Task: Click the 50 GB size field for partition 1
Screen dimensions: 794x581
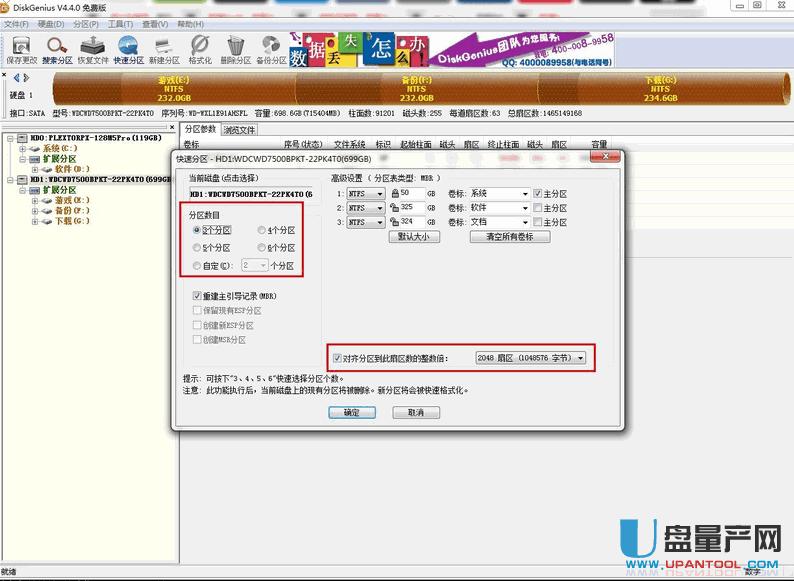Action: click(x=412, y=194)
